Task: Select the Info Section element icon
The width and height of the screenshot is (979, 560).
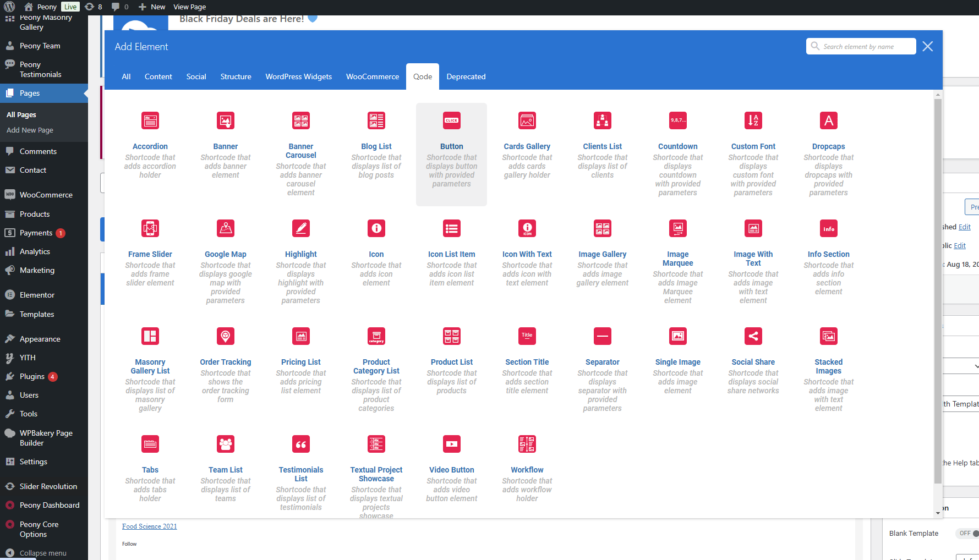Action: 829,228
